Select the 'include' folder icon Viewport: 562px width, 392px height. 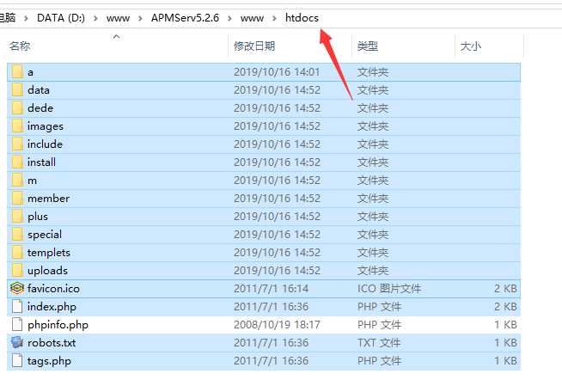(x=17, y=144)
